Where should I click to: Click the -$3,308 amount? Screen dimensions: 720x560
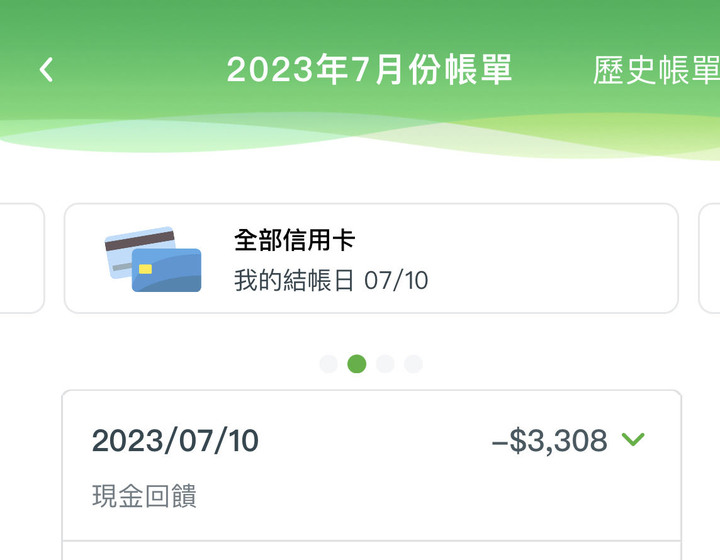pyautogui.click(x=549, y=441)
